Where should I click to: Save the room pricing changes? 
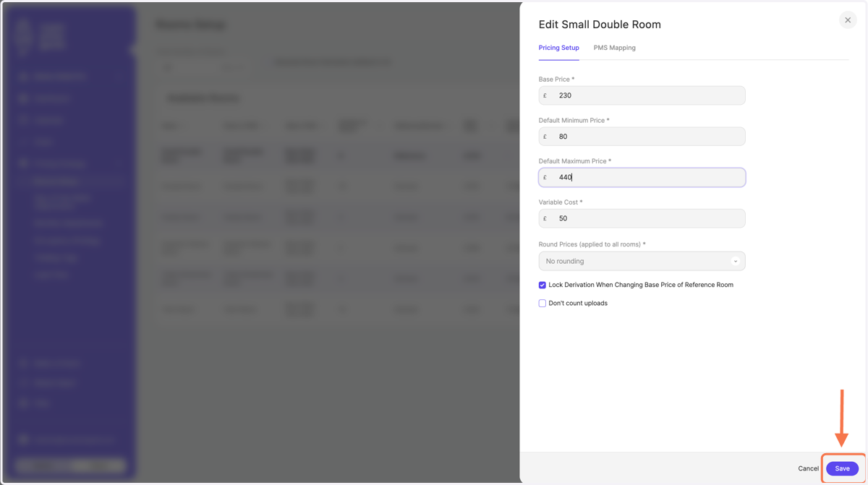[842, 468]
